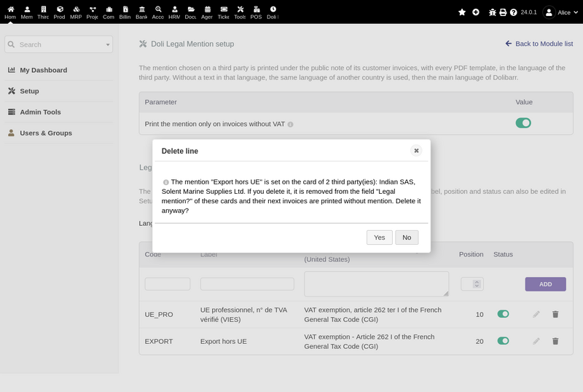Open the help question mark icon
Image resolution: width=583 pixels, height=392 pixels.
click(514, 12)
